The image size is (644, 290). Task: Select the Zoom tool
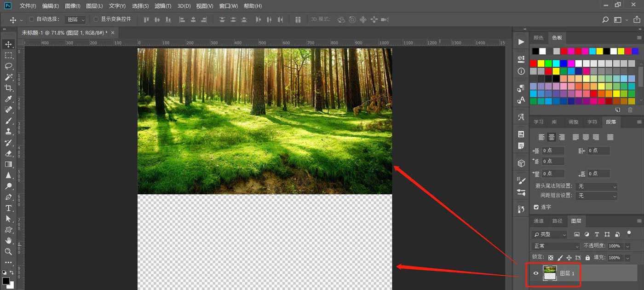(x=8, y=251)
